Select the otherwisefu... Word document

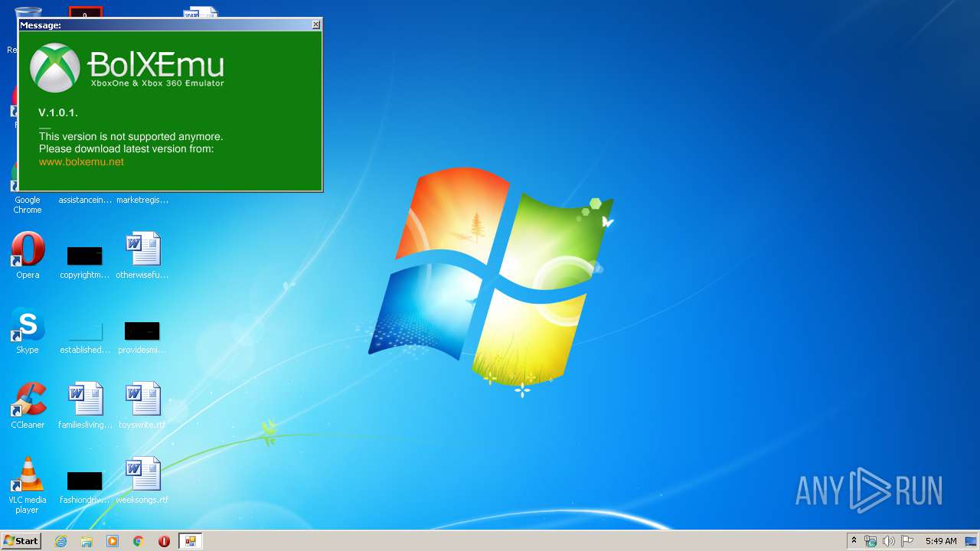pyautogui.click(x=142, y=256)
